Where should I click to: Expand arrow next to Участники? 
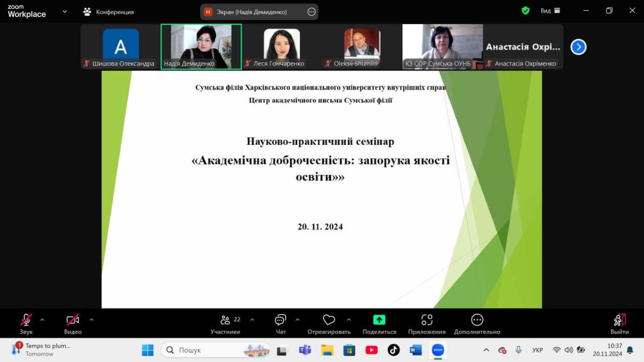click(x=252, y=320)
